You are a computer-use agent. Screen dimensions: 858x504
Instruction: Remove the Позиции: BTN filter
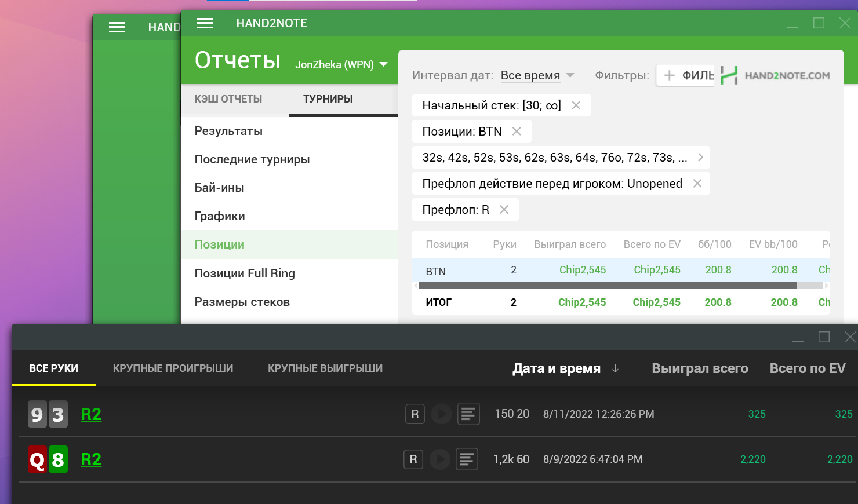tap(517, 132)
